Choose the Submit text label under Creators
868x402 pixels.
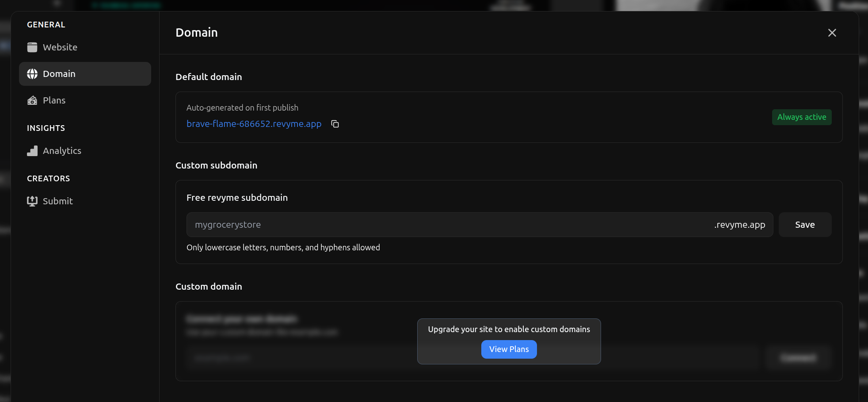click(57, 201)
